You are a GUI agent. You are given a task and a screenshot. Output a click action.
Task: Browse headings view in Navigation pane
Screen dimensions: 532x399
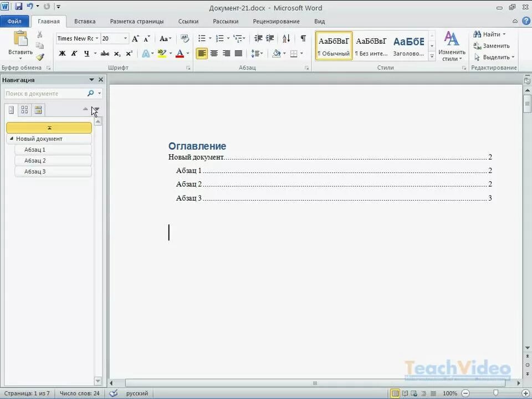11,110
